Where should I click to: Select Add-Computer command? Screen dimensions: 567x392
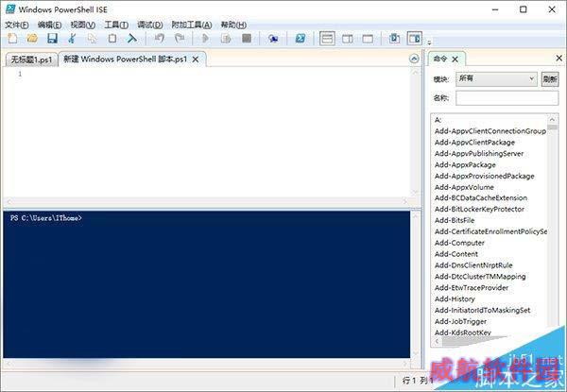click(x=459, y=243)
